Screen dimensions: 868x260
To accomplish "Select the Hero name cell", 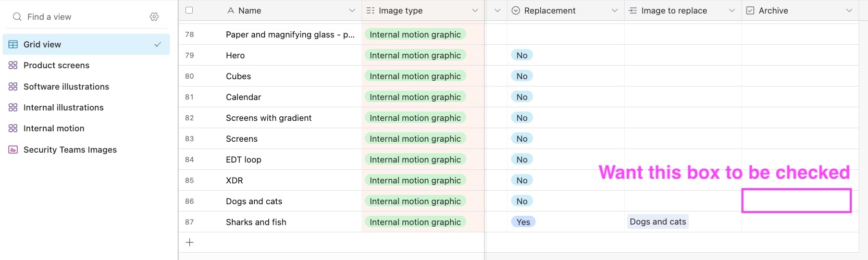I will 291,55.
